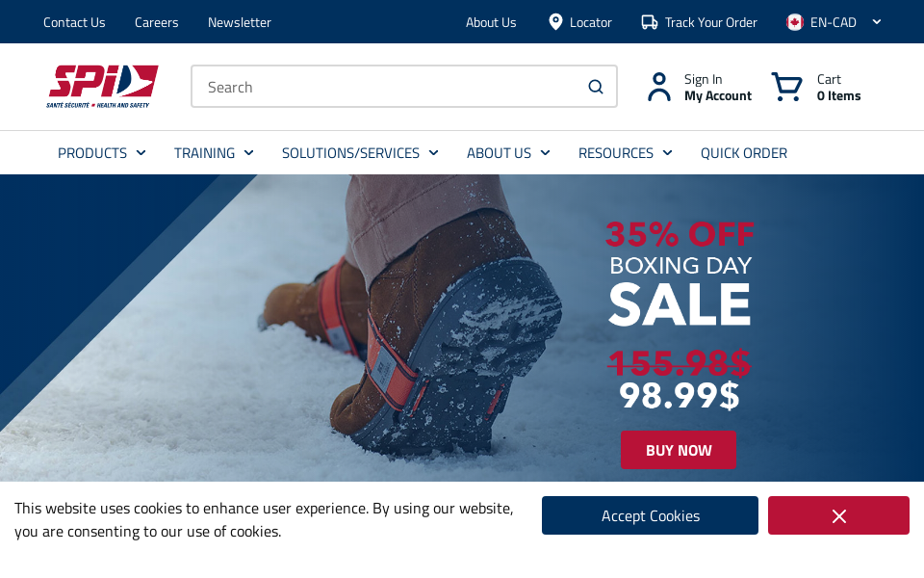
Task: Go home via the SPI logo
Action: pos(103,87)
